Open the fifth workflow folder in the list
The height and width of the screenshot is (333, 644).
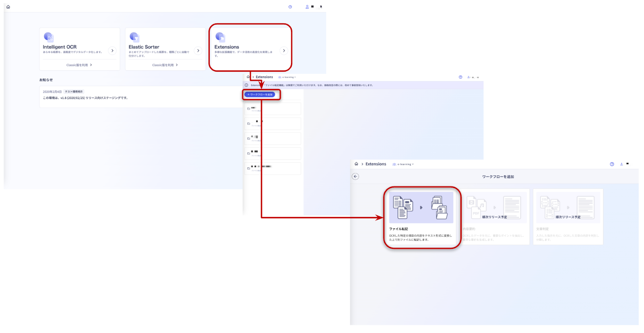point(272,168)
